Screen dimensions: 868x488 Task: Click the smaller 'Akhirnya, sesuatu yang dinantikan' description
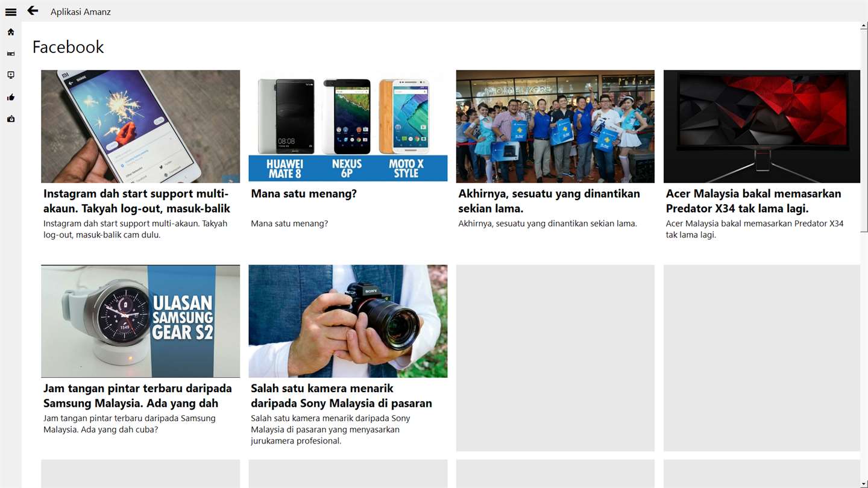547,224
